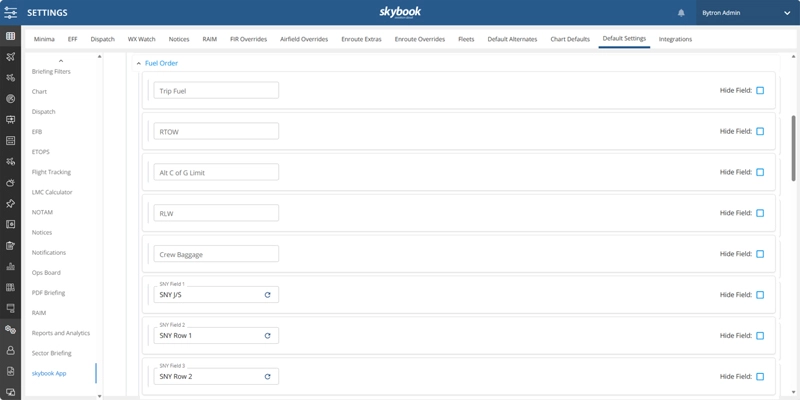
Task: Click the settings sliders icon at top-left
Action: (x=10, y=13)
